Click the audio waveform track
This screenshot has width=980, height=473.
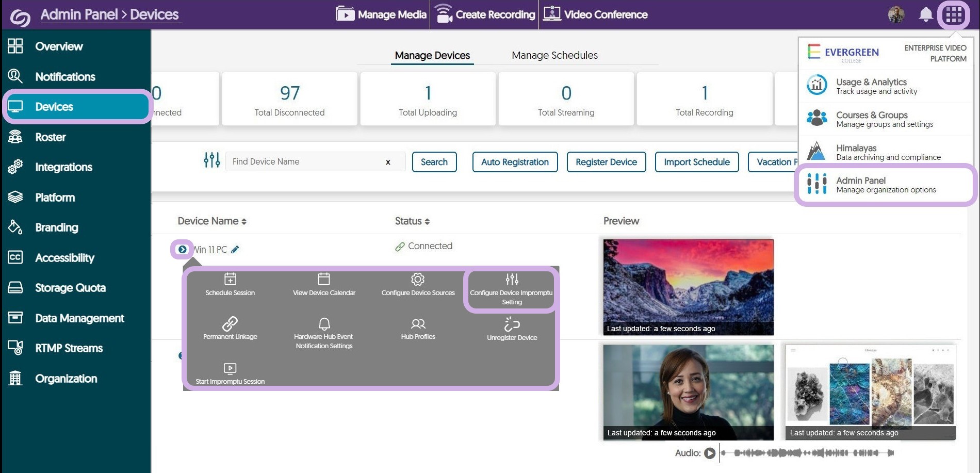point(807,453)
